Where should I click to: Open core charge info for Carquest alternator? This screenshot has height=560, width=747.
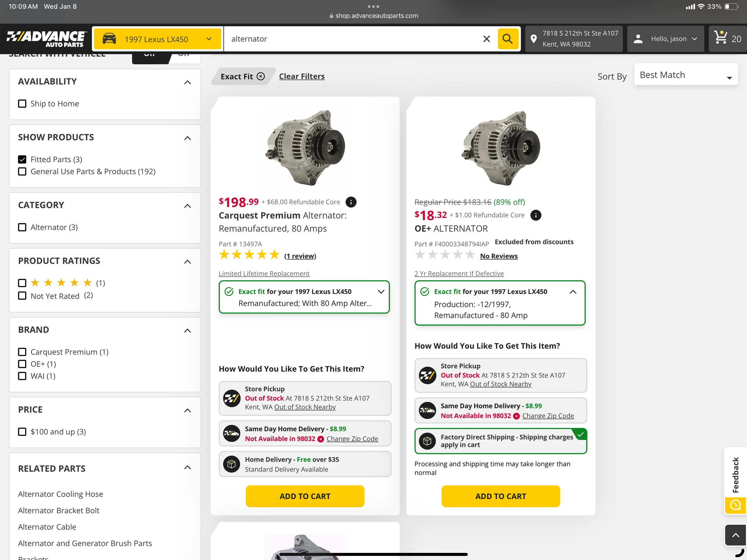point(351,202)
